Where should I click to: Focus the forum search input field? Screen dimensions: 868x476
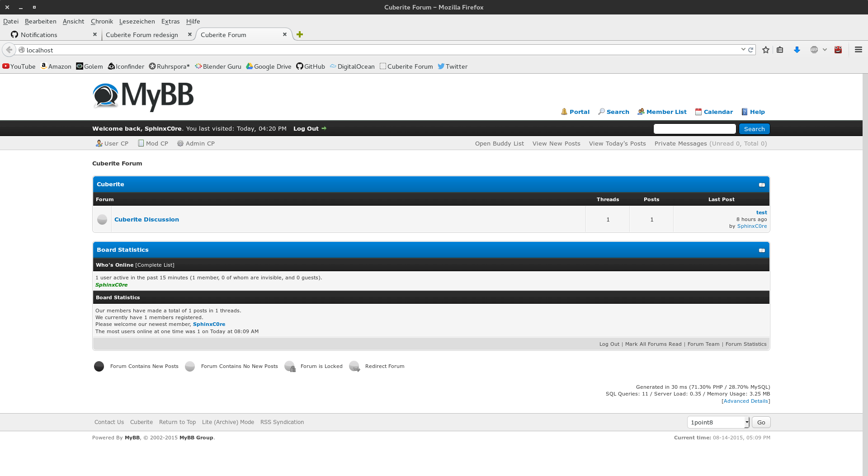coord(695,129)
